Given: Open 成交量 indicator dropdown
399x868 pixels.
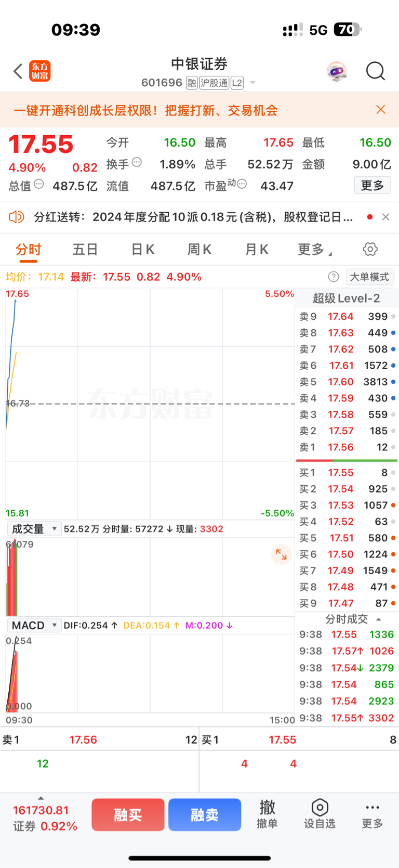Looking at the screenshot, I should pyautogui.click(x=34, y=529).
